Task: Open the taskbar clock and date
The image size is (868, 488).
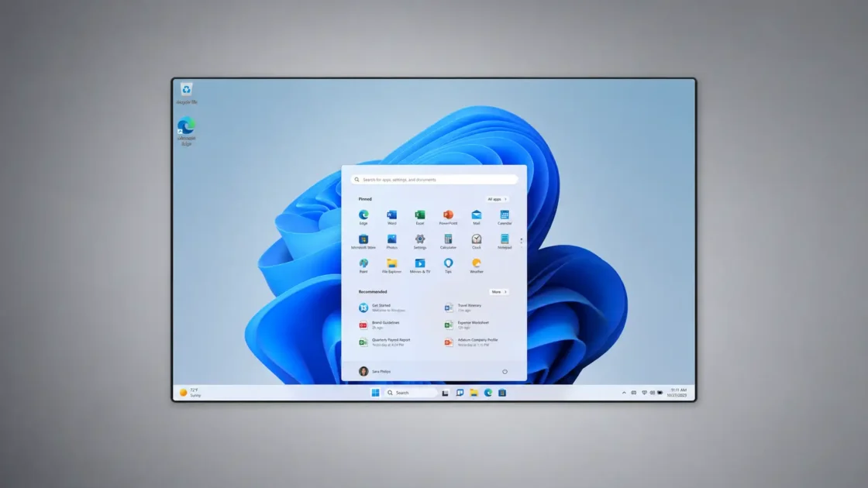Action: point(677,393)
